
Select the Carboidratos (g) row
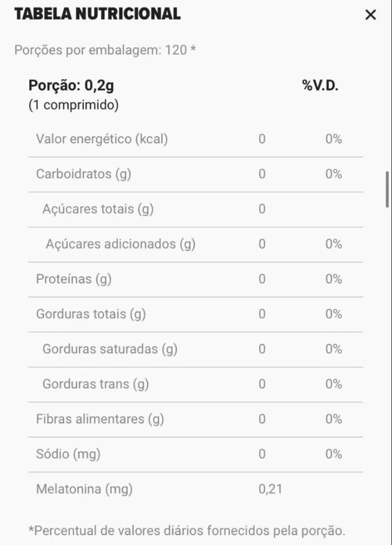196,174
